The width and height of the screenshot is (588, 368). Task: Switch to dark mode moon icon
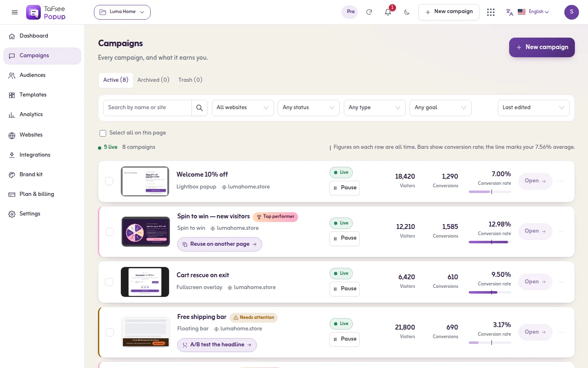[x=407, y=12]
